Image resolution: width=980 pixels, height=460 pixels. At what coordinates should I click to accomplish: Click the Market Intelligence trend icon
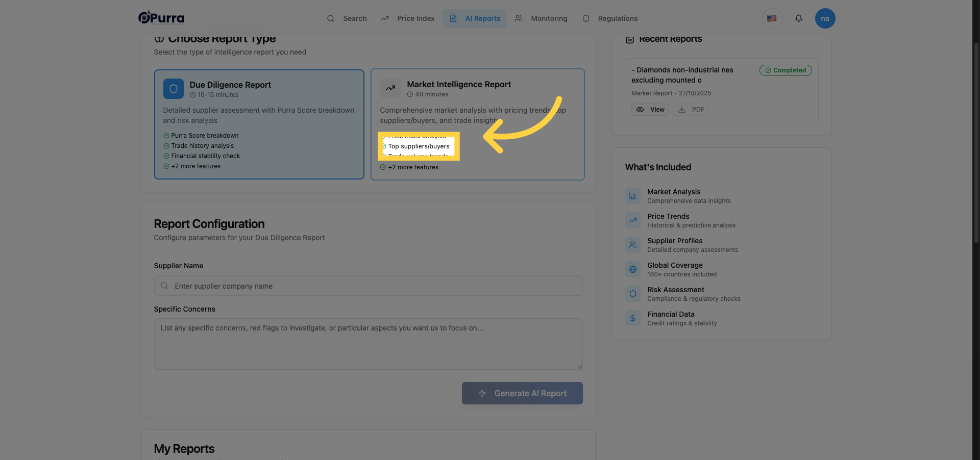[x=390, y=88]
